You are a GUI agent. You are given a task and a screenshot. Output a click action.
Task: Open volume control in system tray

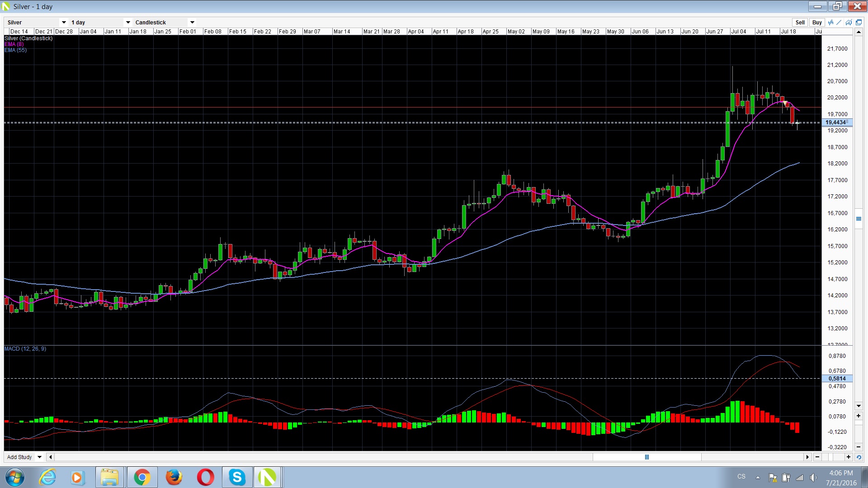[x=813, y=477]
